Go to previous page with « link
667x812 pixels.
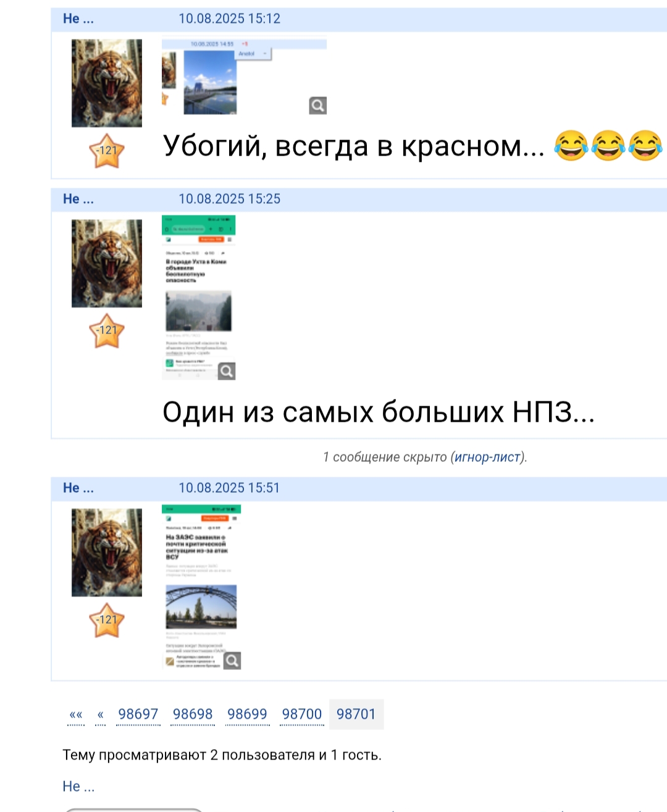click(x=100, y=715)
